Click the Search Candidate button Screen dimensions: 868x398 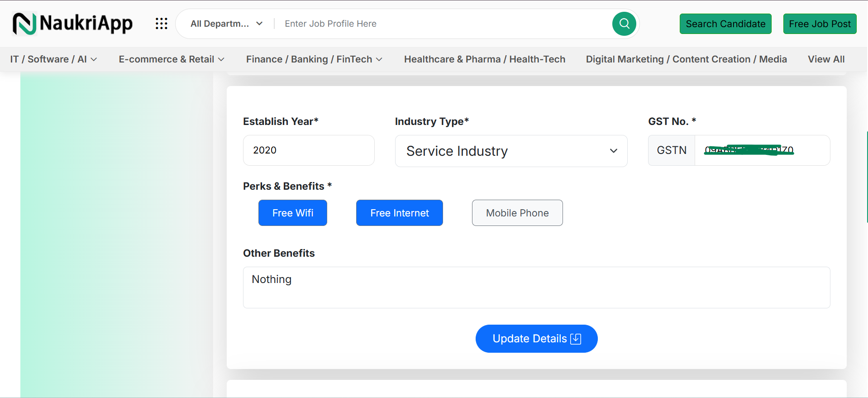point(725,24)
